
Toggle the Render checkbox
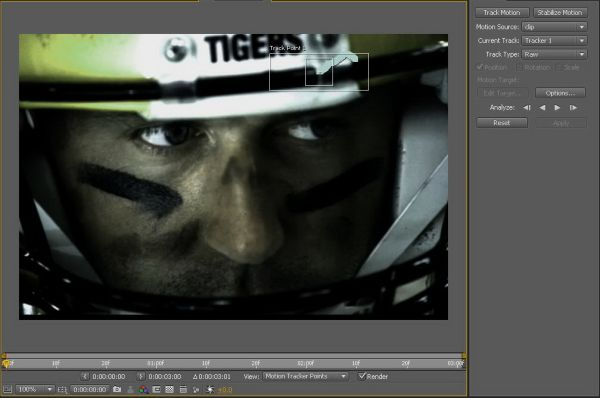(362, 376)
